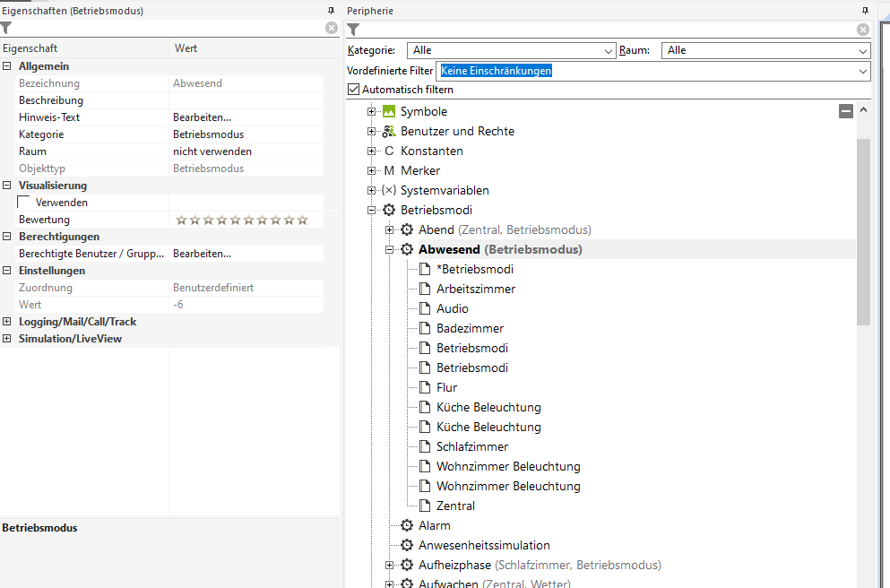Click Bearbeiten... for Berechtigte Benutzer

point(202,254)
